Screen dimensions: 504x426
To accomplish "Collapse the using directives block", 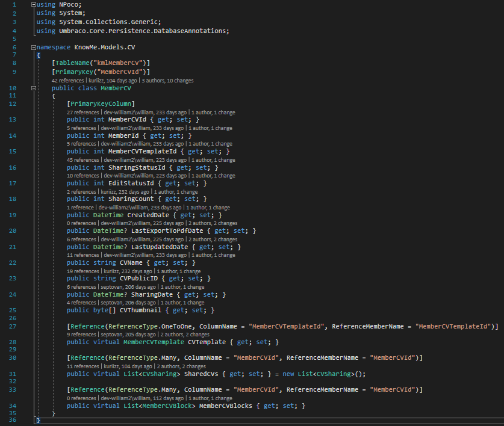I will (x=34, y=4).
